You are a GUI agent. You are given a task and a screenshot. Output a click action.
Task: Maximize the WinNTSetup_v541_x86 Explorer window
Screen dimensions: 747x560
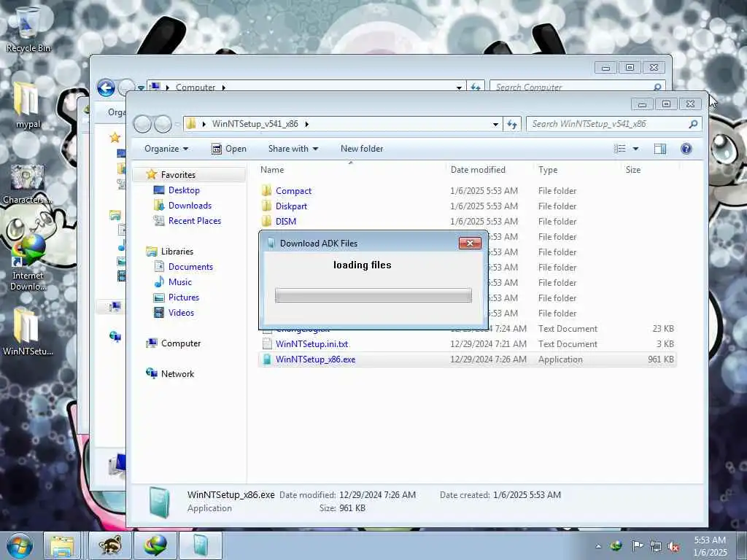(x=666, y=104)
